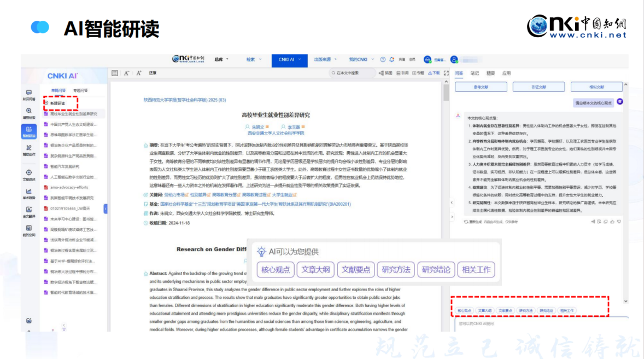The image size is (644, 359).
Task: Open the 学术趋势 sidebar tool
Action: click(29, 192)
